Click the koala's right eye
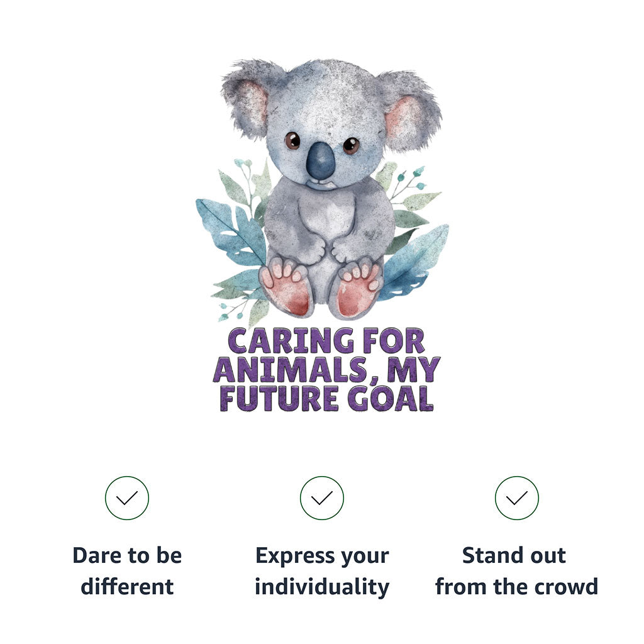 click(x=351, y=145)
